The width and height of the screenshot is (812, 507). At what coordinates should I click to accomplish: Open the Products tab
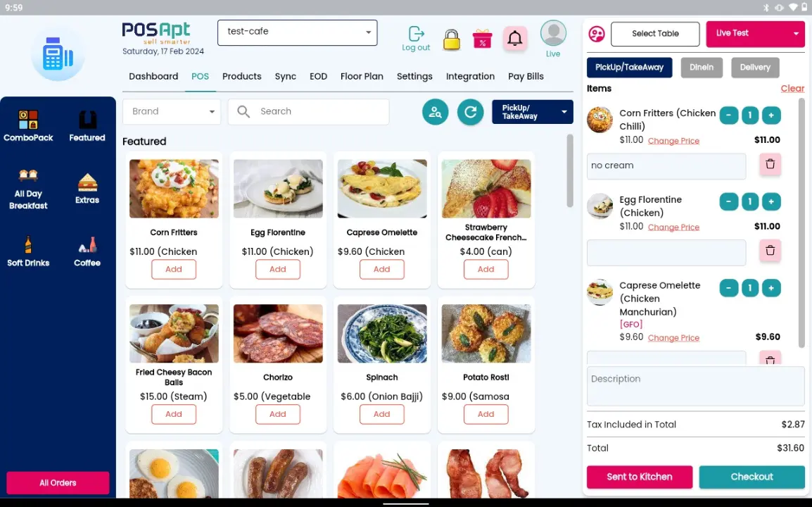pyautogui.click(x=242, y=76)
